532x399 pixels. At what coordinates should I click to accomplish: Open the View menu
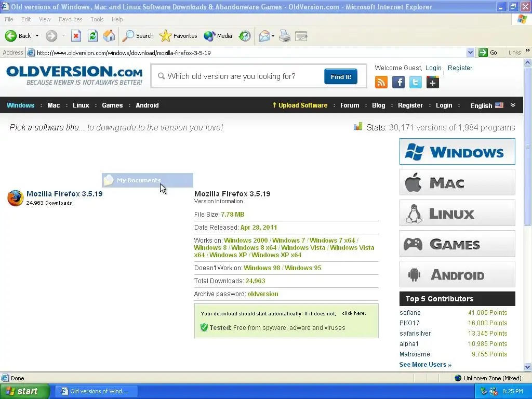click(x=45, y=19)
